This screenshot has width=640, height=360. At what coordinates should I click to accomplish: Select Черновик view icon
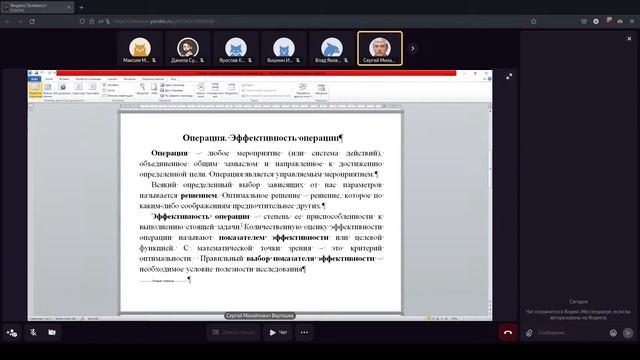click(x=93, y=89)
